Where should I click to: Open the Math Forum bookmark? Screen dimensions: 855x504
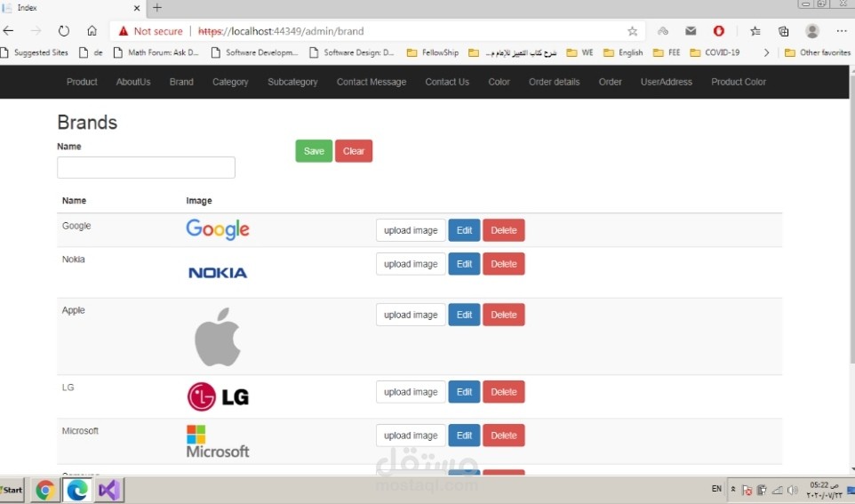tap(156, 52)
